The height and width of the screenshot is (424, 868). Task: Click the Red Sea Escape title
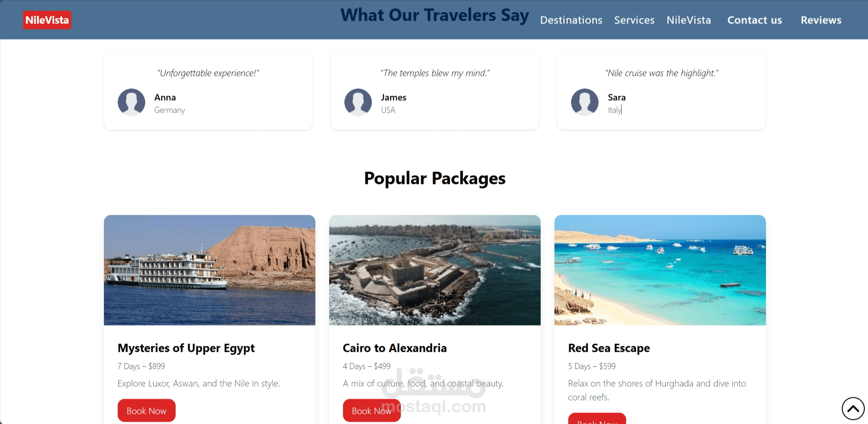(609, 348)
